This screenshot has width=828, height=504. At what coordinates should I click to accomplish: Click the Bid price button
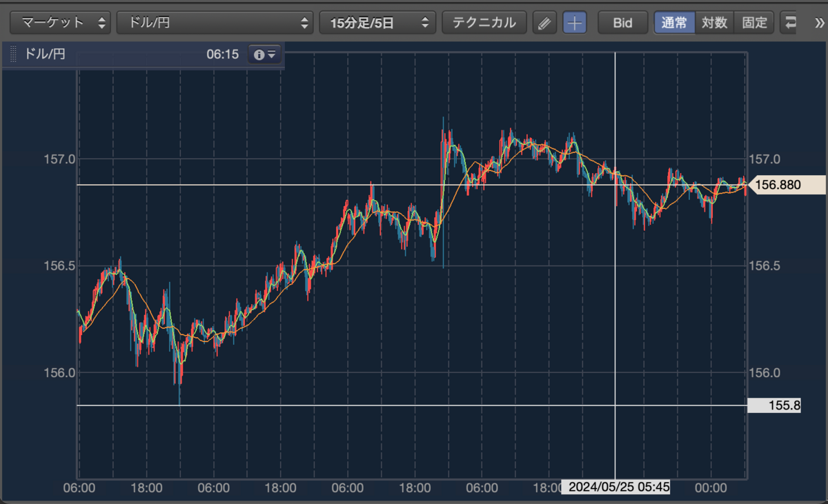click(x=623, y=23)
